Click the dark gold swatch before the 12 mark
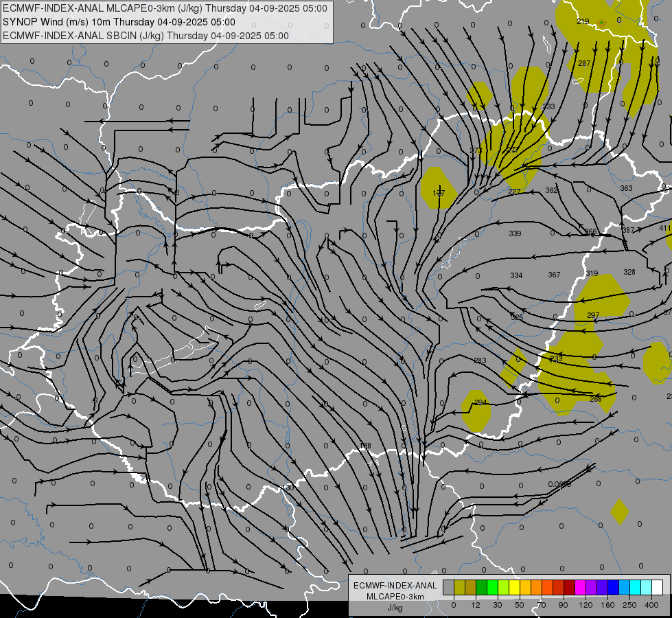 471,588
